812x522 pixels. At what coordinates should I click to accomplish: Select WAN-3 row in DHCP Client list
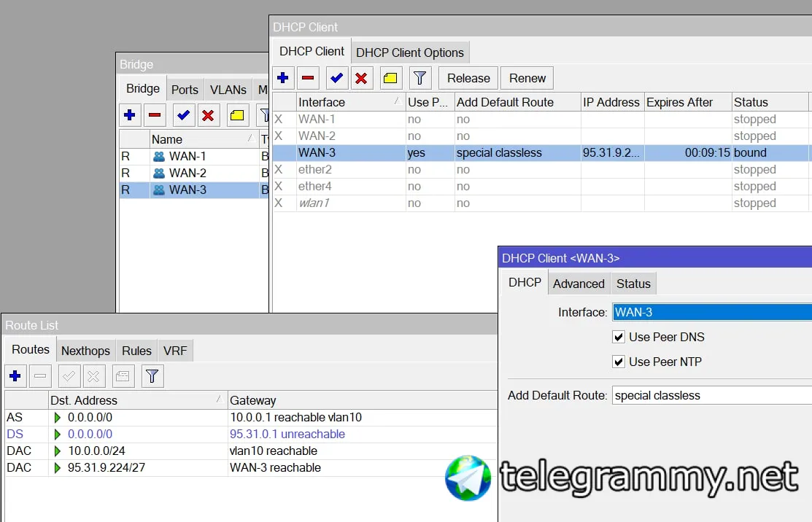(x=541, y=152)
